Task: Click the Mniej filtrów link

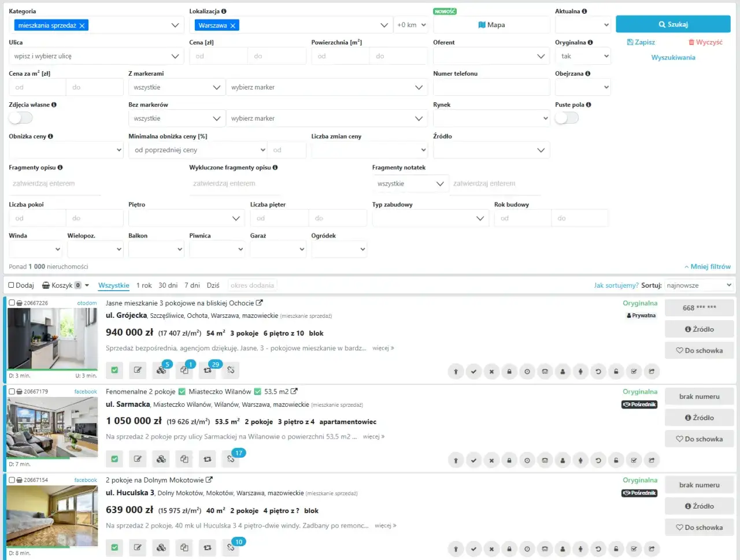Action: point(708,266)
